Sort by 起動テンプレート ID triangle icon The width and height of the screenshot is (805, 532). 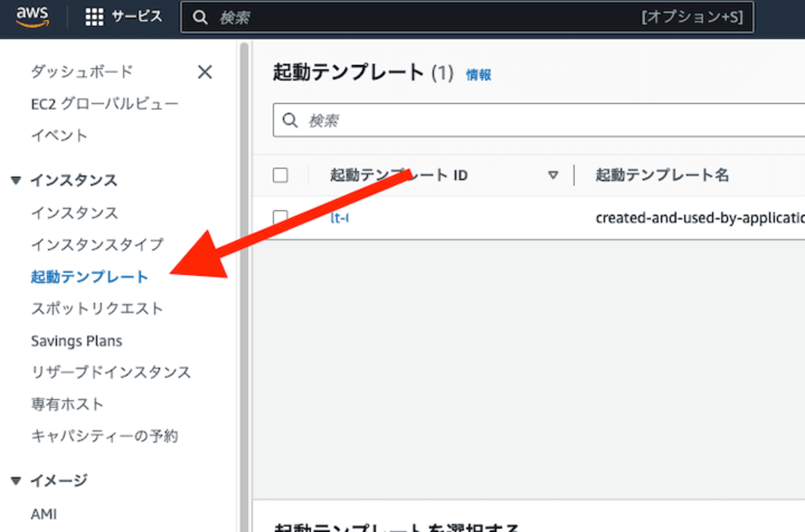553,175
